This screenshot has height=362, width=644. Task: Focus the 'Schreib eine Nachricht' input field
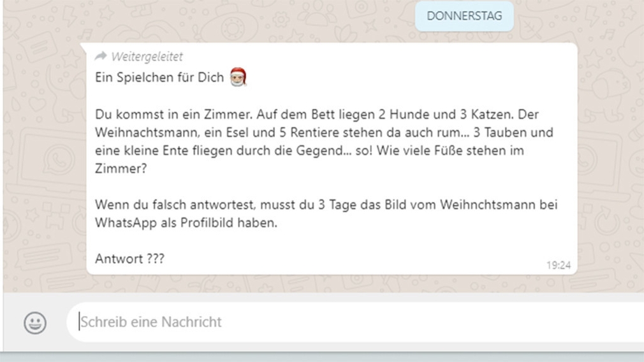click(355, 322)
